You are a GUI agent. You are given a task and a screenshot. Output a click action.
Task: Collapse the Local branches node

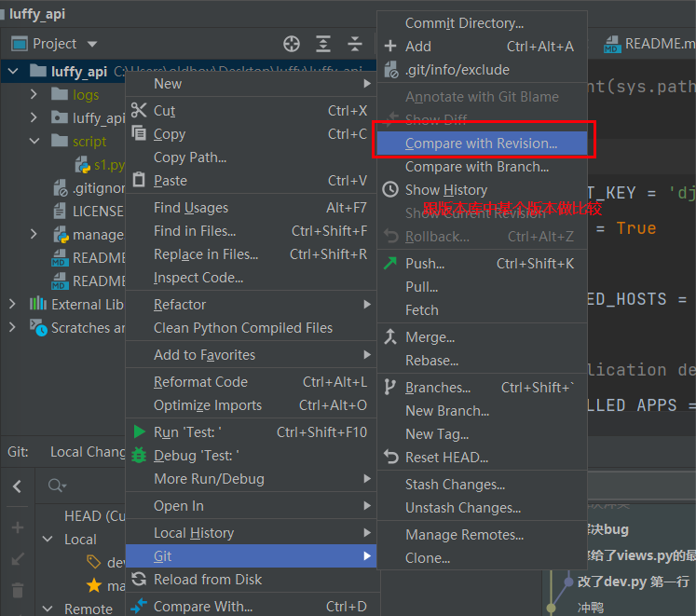[x=48, y=540]
